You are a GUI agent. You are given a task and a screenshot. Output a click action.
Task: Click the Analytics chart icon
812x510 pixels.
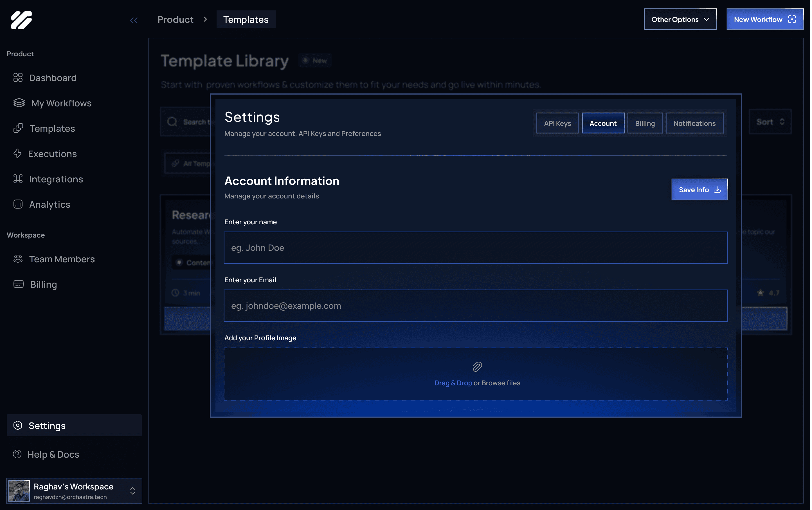point(18,204)
